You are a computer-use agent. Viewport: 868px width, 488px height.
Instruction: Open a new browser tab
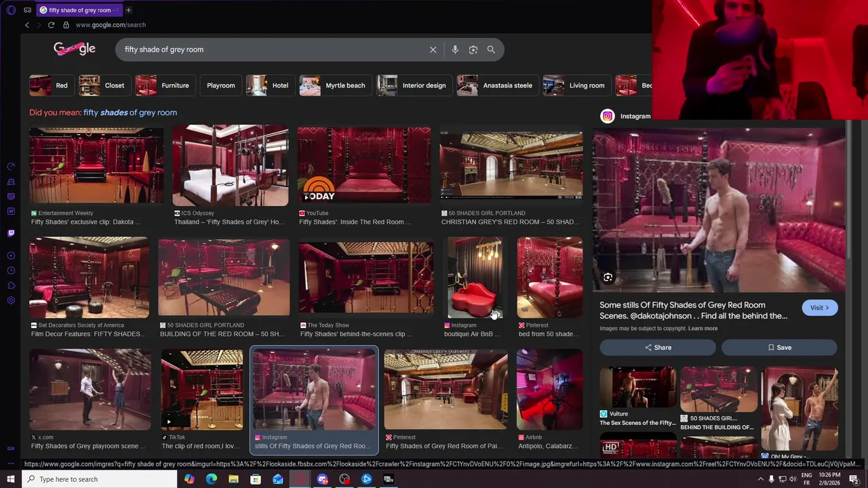pyautogui.click(x=128, y=10)
